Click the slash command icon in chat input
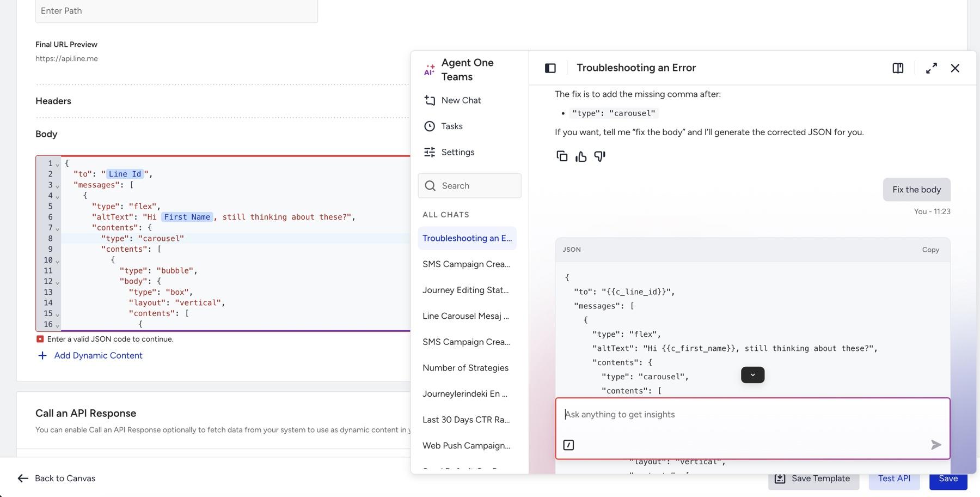This screenshot has width=980, height=497. (568, 445)
